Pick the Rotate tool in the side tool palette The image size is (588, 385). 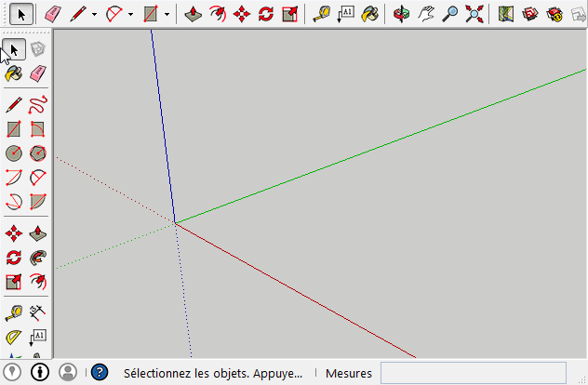[x=14, y=258]
